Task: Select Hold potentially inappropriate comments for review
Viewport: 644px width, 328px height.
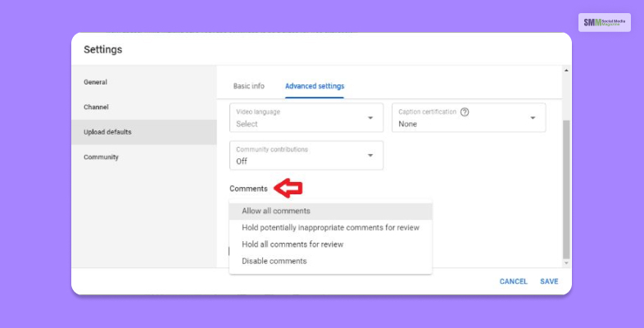Action: click(x=330, y=227)
